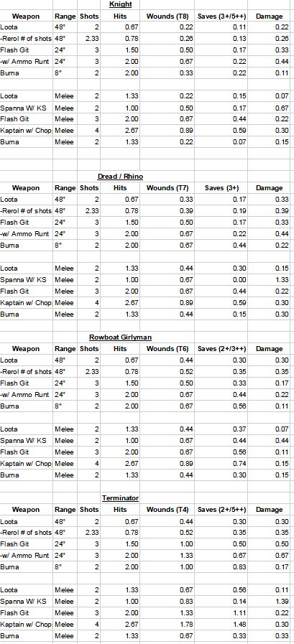Select the Knight table title cell

point(119,5)
